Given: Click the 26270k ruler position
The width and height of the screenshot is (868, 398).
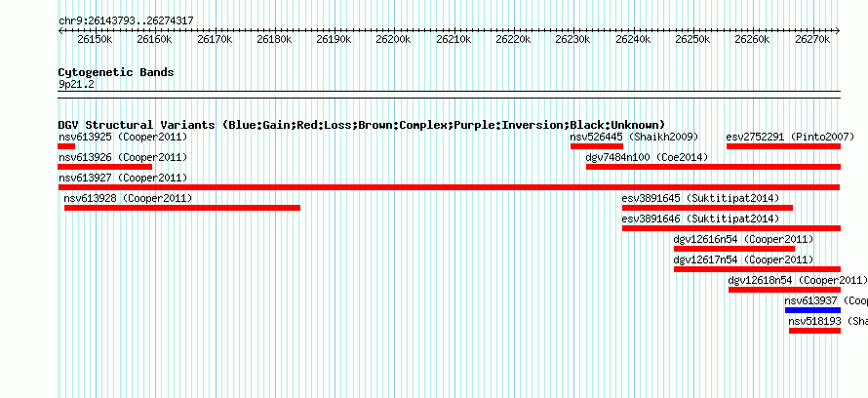Looking at the screenshot, I should (x=812, y=39).
